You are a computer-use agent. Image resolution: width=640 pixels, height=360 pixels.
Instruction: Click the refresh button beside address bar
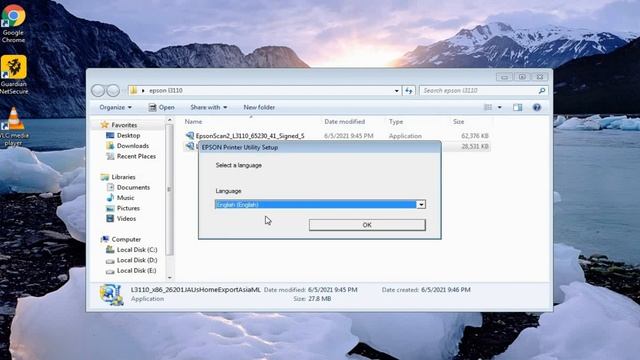(x=409, y=91)
